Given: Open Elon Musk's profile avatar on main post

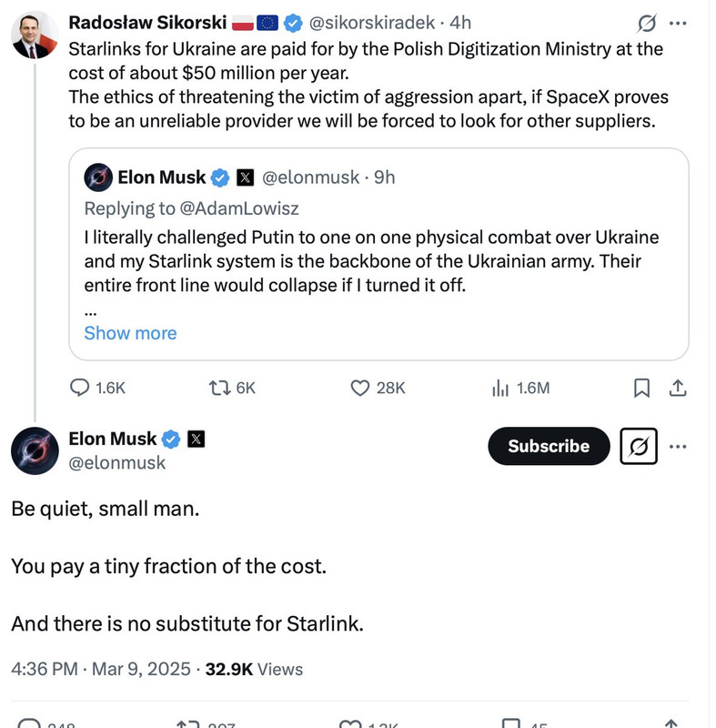Looking at the screenshot, I should point(35,450).
